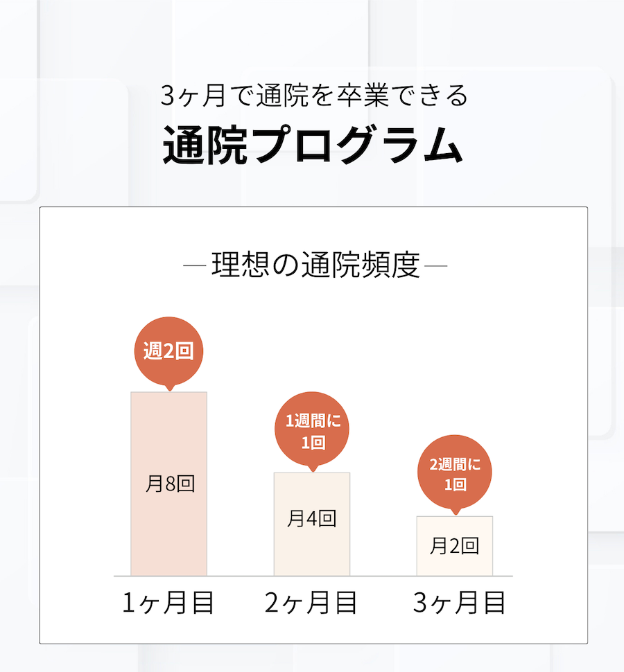
Task: Click the 3ヶ月で通院を卒業できる subtitle
Action: pyautogui.click(x=314, y=95)
